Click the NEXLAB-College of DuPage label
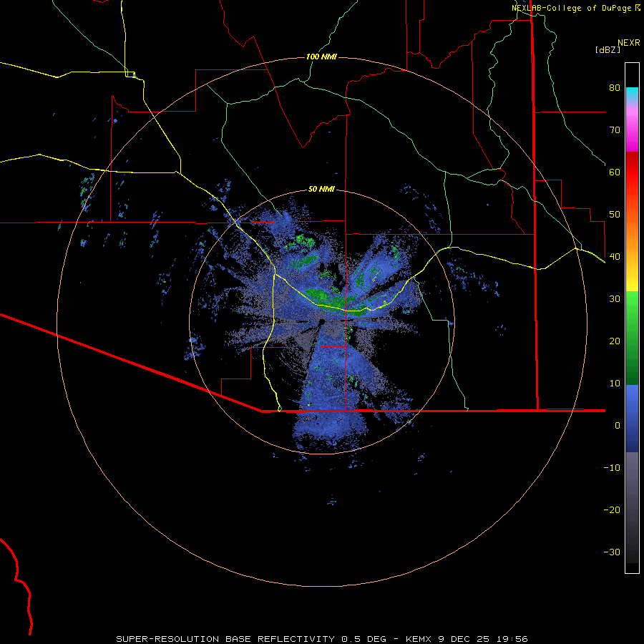Viewport: 644px width, 644px height. coord(572,8)
